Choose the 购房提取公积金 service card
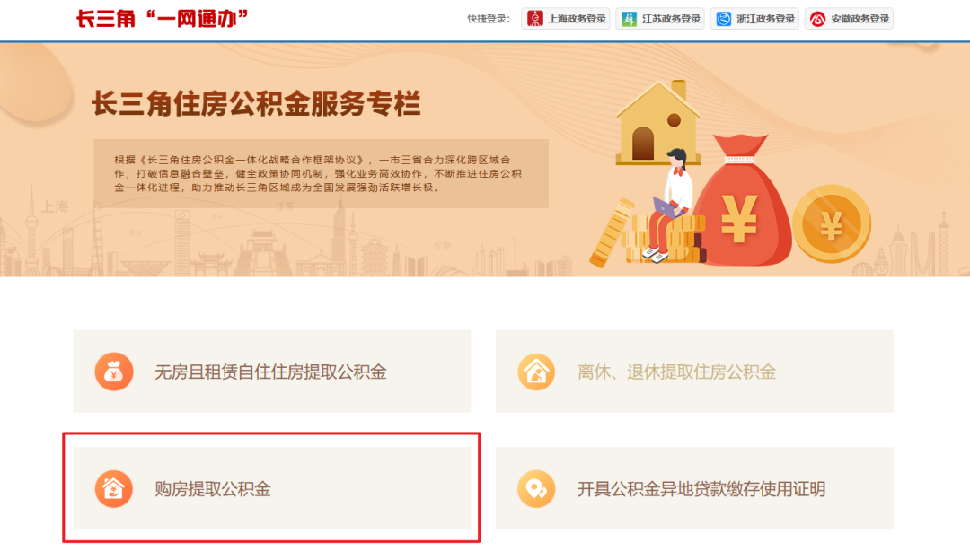Image resolution: width=970 pixels, height=560 pixels. 271,488
